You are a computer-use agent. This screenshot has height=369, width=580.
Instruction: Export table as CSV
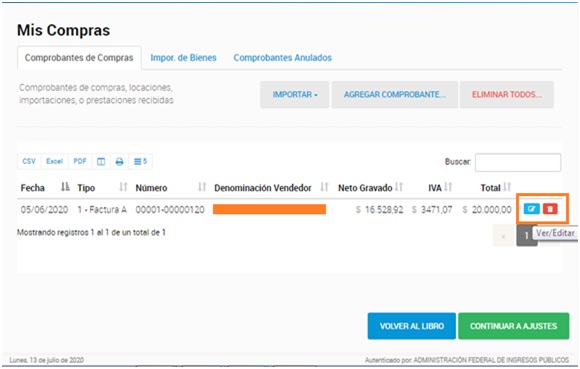coord(29,162)
